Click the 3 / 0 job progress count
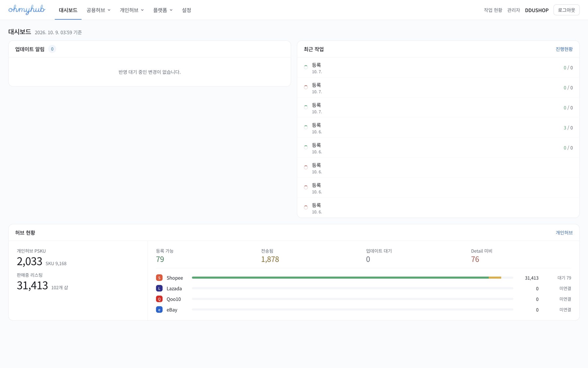This screenshot has width=588, height=368. click(x=568, y=128)
